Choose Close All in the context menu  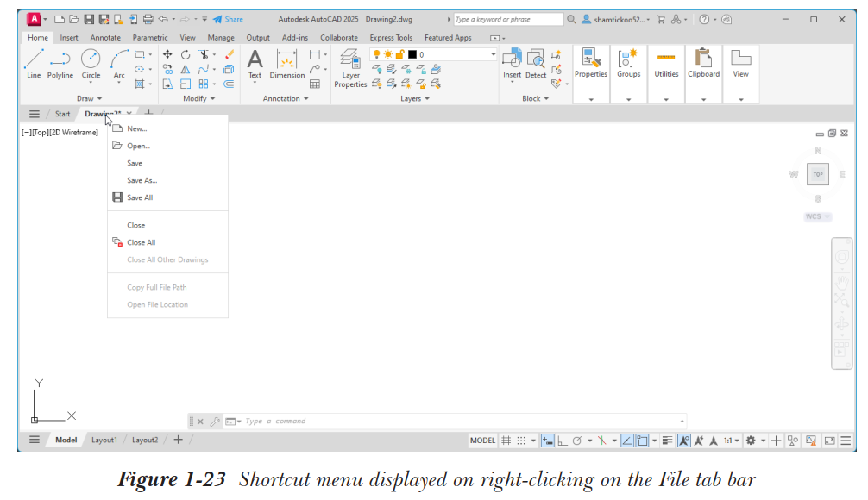(167, 242)
